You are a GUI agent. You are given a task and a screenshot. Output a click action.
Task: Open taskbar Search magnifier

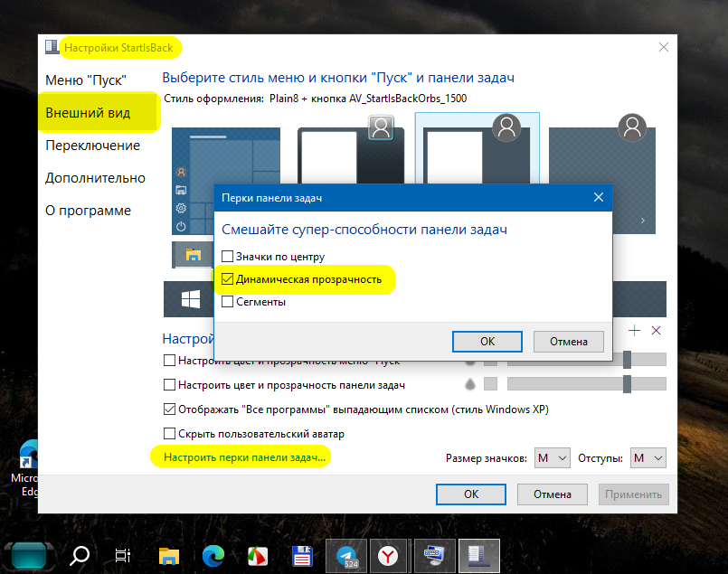click(80, 555)
